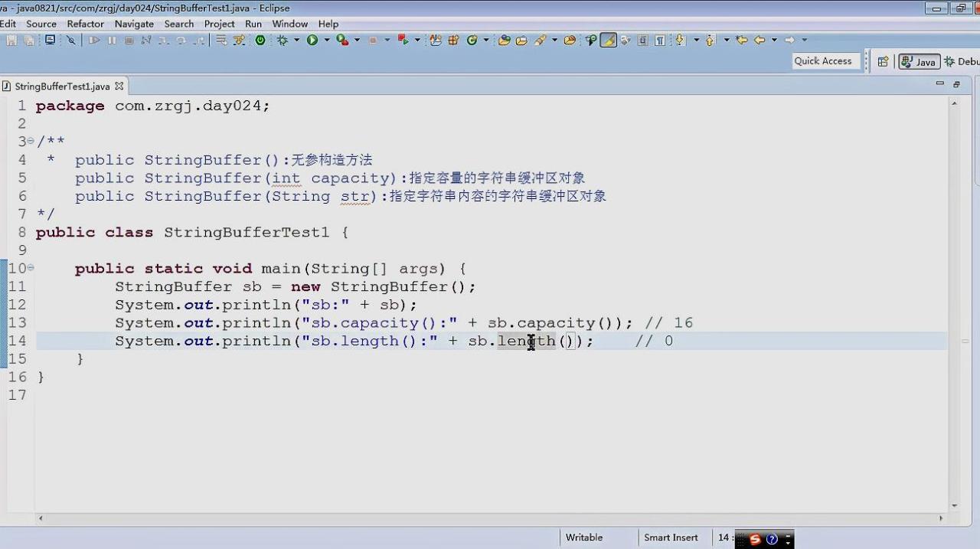Click the Debug bug icon
Image resolution: width=980 pixels, height=549 pixels.
tap(283, 40)
